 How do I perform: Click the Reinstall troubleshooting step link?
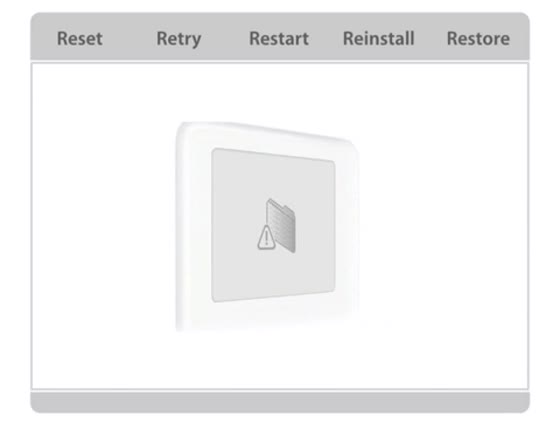379,38
